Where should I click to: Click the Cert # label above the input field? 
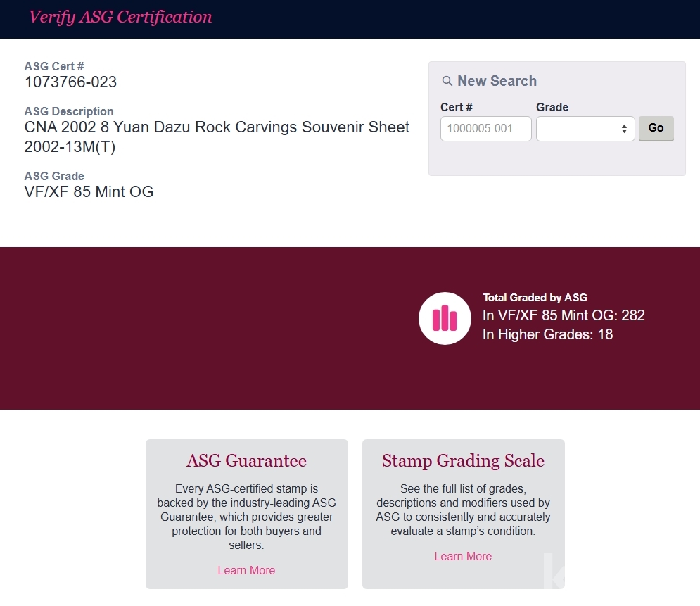click(457, 107)
